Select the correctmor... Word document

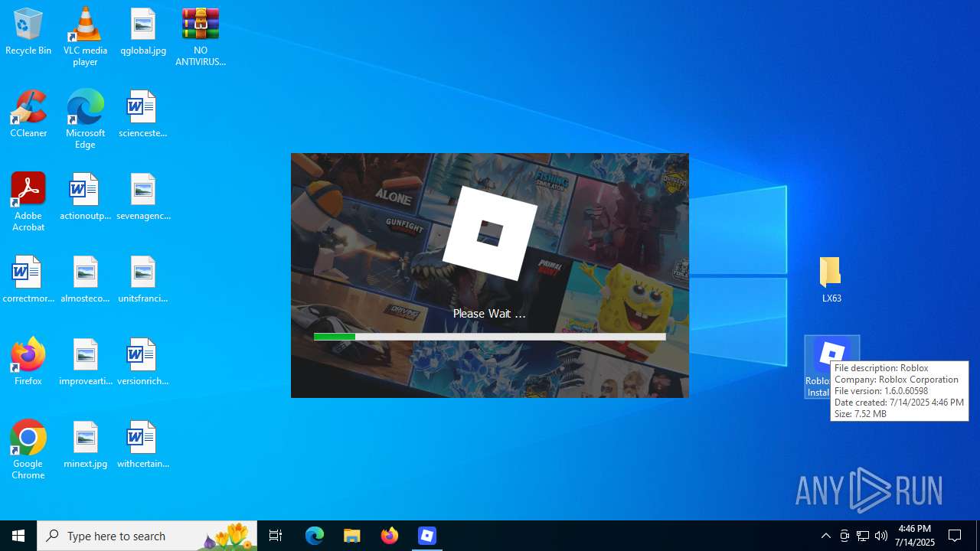[28, 279]
